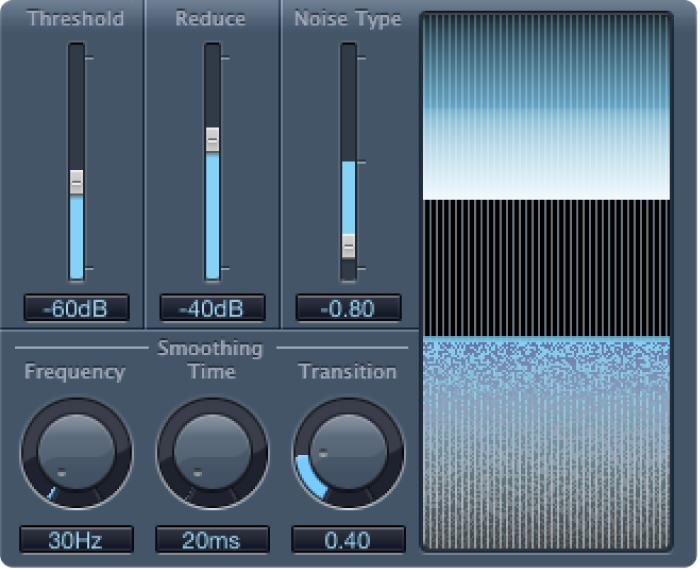Click the Smoothing section heading
The height and width of the screenshot is (569, 700).
(210, 349)
